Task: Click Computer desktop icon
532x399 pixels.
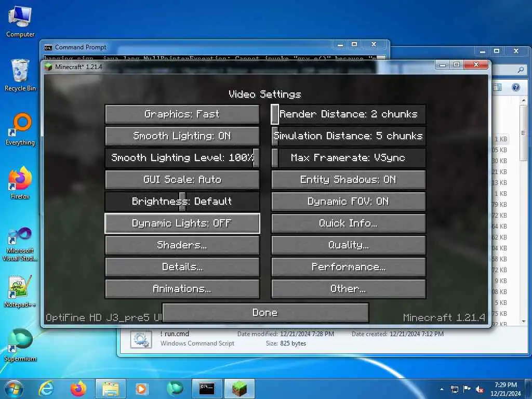Action: (20, 21)
